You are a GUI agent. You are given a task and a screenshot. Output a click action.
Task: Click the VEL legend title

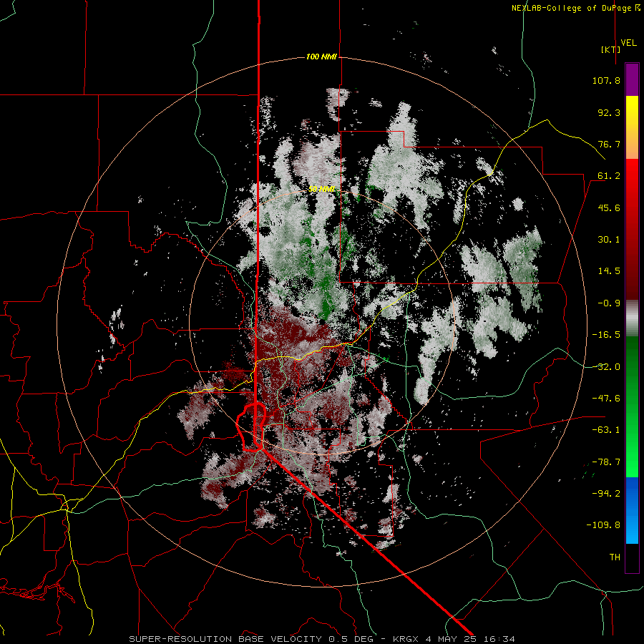(x=628, y=43)
